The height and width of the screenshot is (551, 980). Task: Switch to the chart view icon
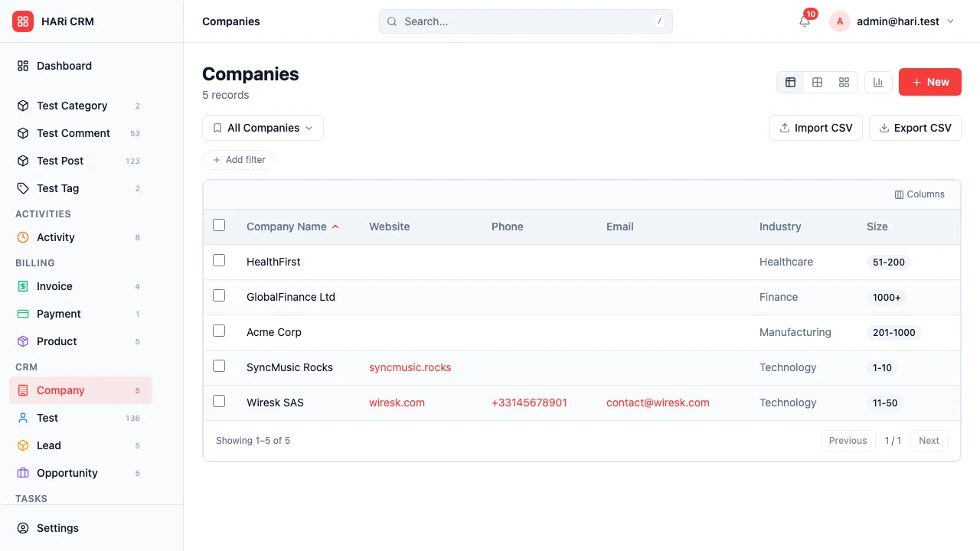(x=878, y=82)
